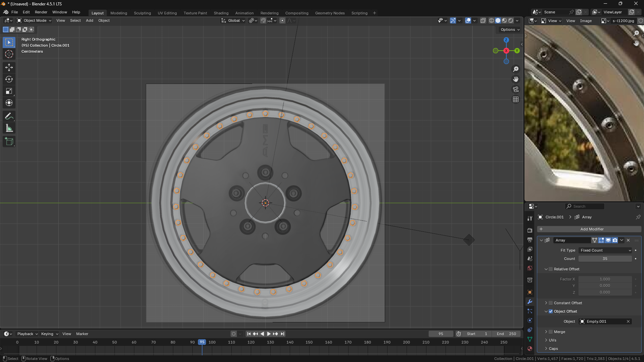Open the Keying dropdown in timeline
The width and height of the screenshot is (644, 362).
pyautogui.click(x=49, y=334)
